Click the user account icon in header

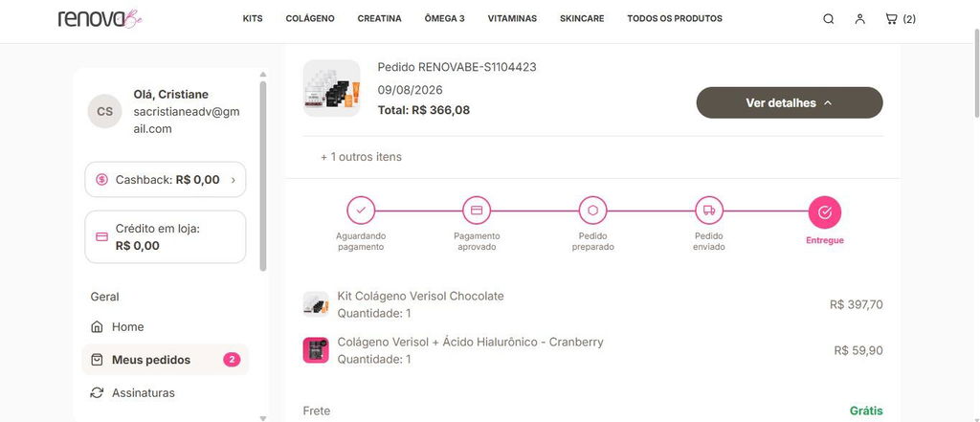(860, 19)
